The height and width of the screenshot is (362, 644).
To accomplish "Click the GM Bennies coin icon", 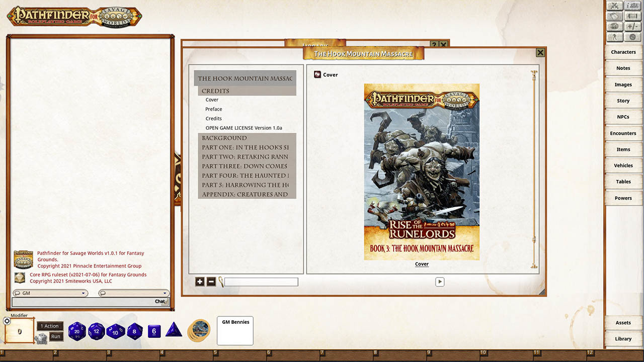I will (x=199, y=331).
